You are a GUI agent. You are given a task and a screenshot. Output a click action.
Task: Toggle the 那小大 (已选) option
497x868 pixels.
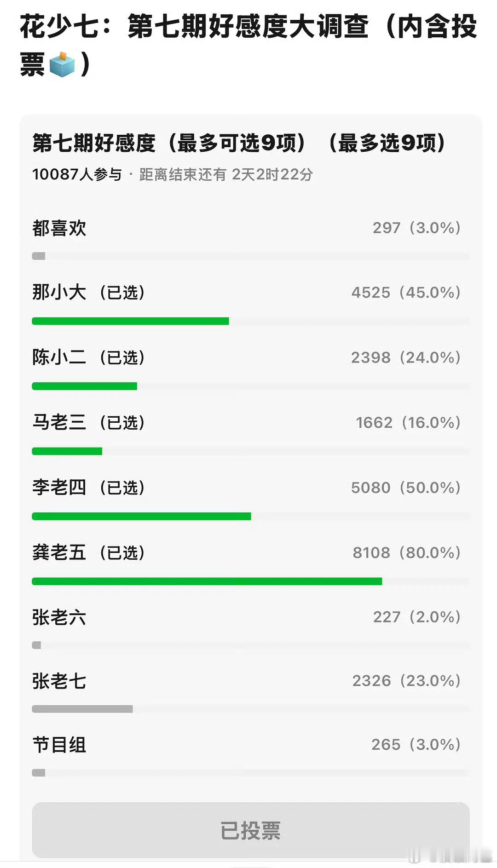[88, 293]
